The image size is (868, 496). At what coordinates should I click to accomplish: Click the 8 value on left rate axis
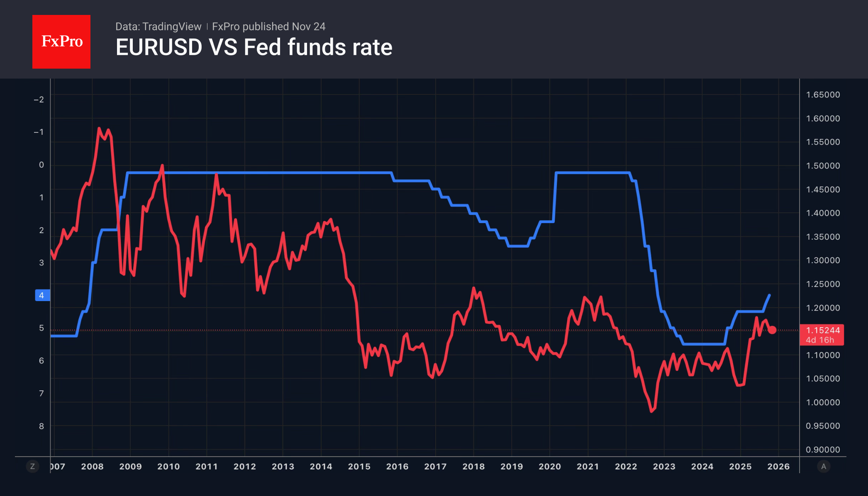[41, 426]
